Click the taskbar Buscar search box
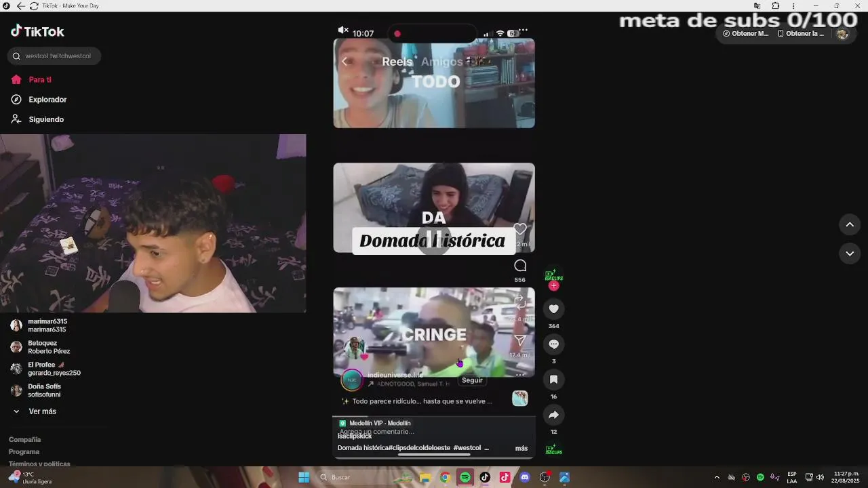Viewport: 868px width, 488px height. coord(363,477)
